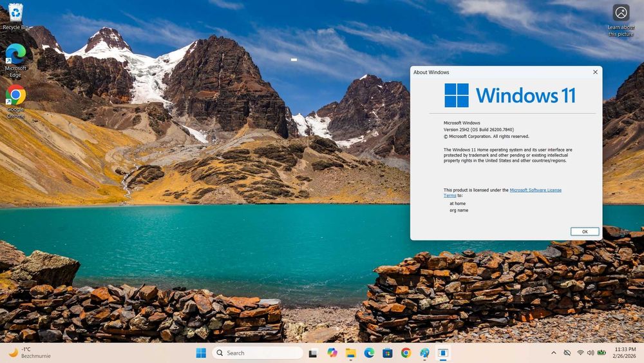Select the Google Chrome desktop shortcut
Screen dimensions: 644x363
pyautogui.click(x=15, y=101)
